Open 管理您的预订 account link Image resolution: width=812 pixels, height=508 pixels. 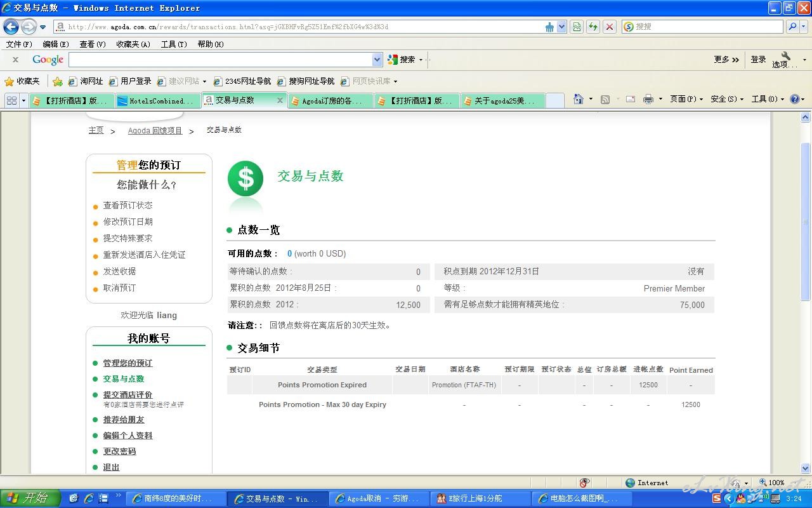pos(128,363)
